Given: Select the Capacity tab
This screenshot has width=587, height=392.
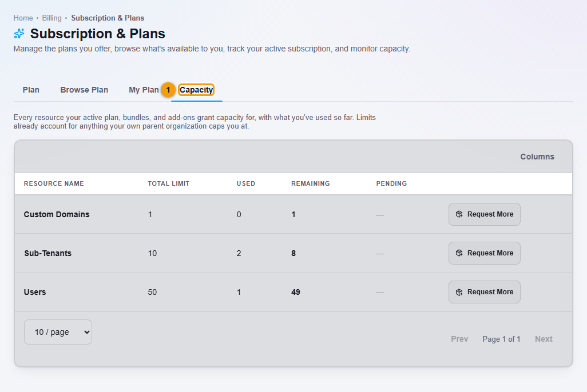Looking at the screenshot, I should pos(196,90).
